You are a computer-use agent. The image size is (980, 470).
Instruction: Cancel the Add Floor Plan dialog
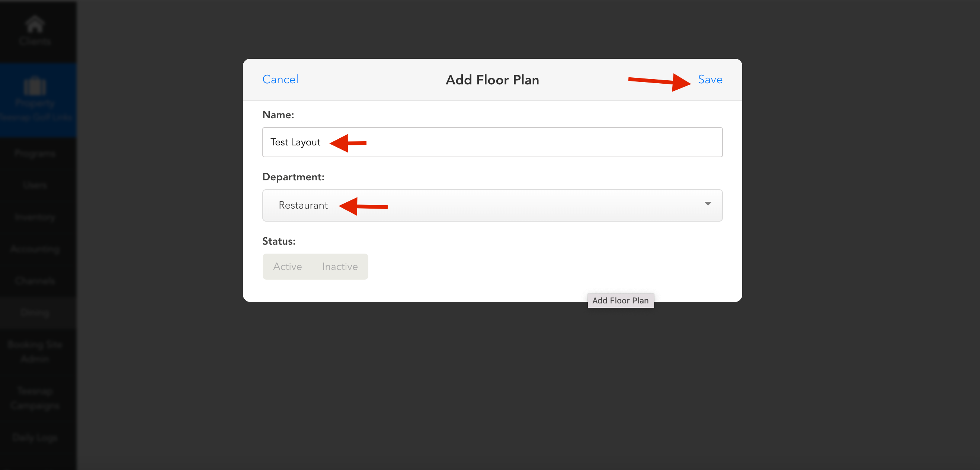[280, 80]
